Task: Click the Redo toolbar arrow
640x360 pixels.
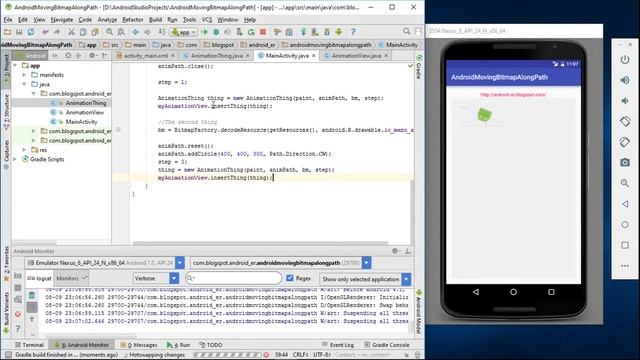Action: (57, 32)
